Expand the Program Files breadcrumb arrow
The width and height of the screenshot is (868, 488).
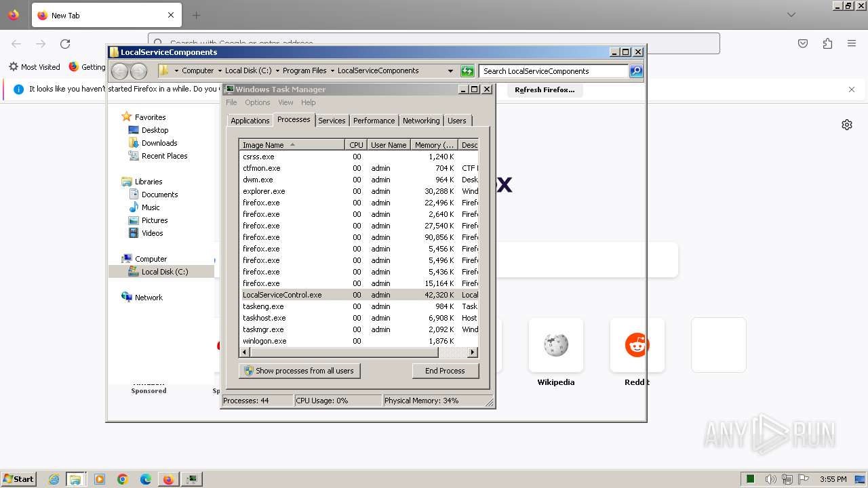tap(332, 70)
